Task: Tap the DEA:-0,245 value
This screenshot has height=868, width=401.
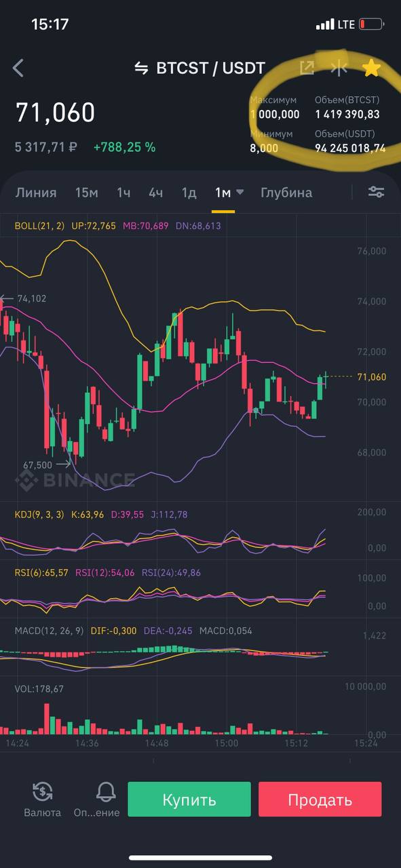Action: coord(168,631)
